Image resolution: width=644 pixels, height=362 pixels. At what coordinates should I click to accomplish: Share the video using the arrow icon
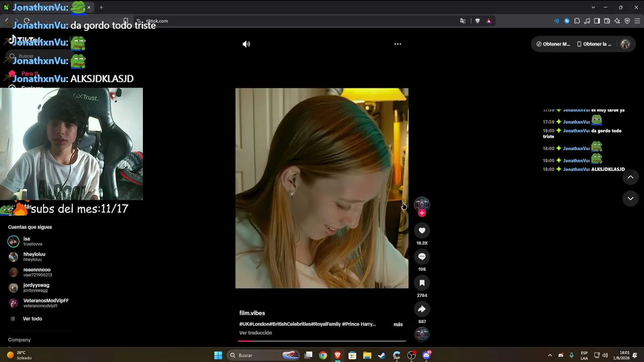422,309
